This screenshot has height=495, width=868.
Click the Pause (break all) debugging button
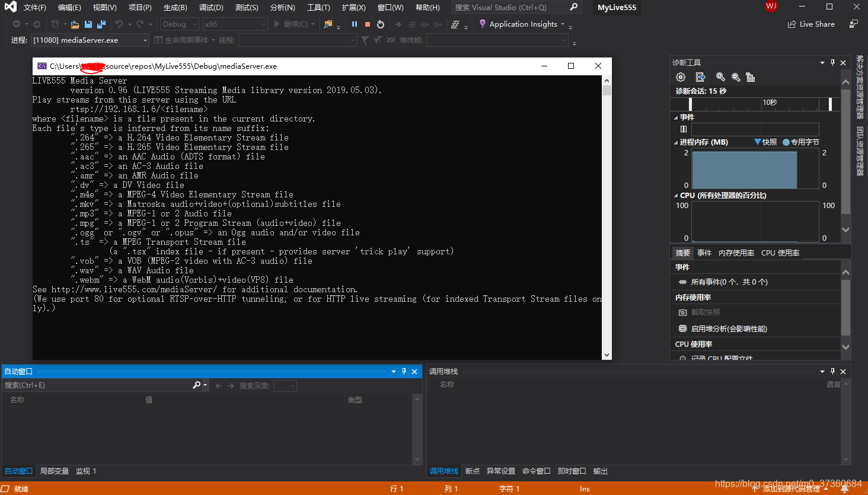pos(355,24)
